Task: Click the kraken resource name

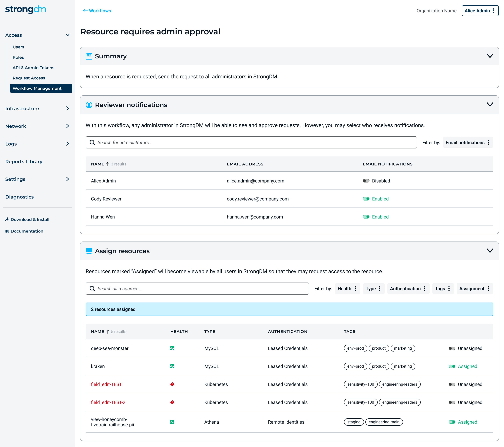Action: (x=98, y=366)
